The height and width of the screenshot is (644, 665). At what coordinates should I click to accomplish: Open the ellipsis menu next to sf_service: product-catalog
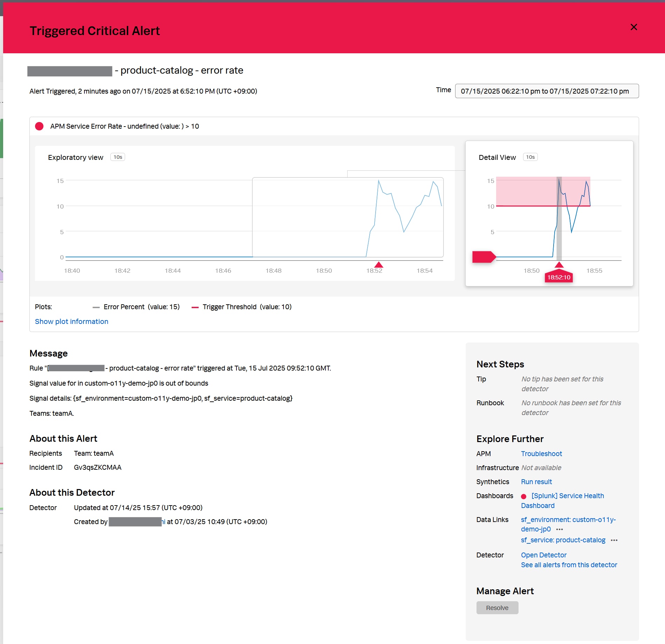(x=614, y=540)
